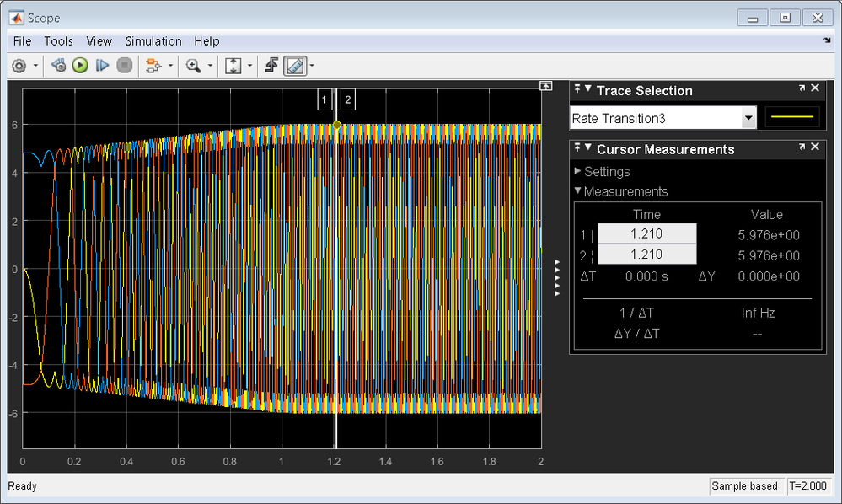The height and width of the screenshot is (504, 842).
Task: Open the File menu
Action: coord(22,41)
